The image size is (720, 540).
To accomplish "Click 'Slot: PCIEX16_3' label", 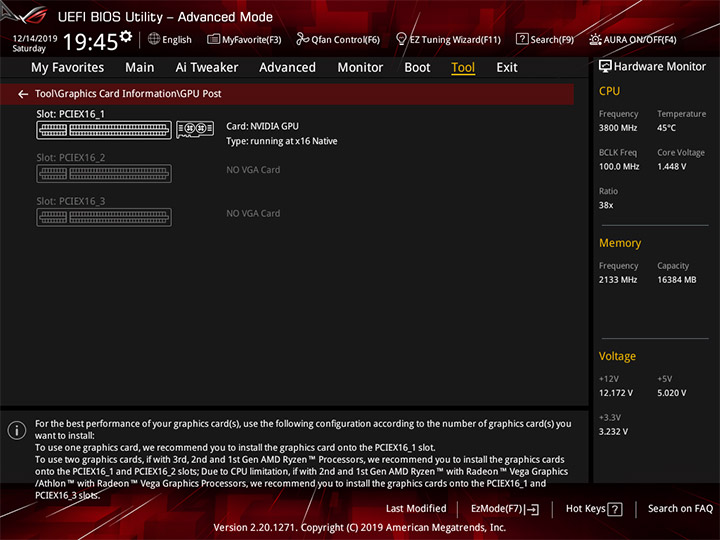I will (x=71, y=201).
